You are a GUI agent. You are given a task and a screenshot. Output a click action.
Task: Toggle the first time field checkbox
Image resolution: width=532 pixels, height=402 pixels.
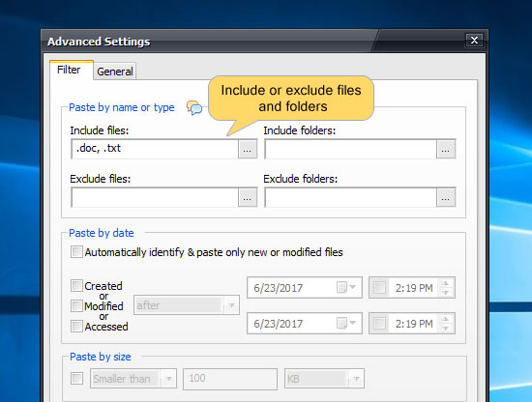pyautogui.click(x=379, y=288)
